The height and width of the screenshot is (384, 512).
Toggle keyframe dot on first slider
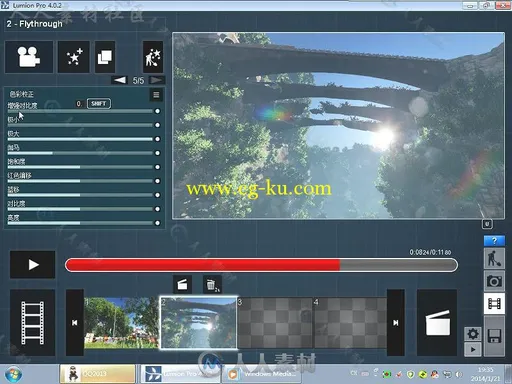[x=157, y=111]
